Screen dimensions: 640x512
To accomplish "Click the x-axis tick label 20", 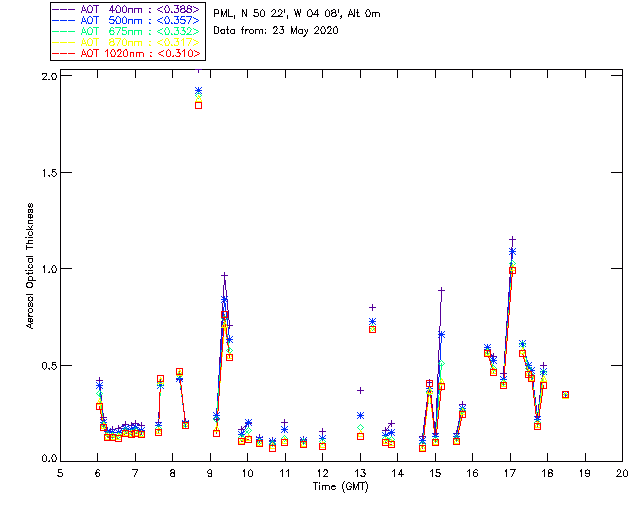I will (x=622, y=472).
